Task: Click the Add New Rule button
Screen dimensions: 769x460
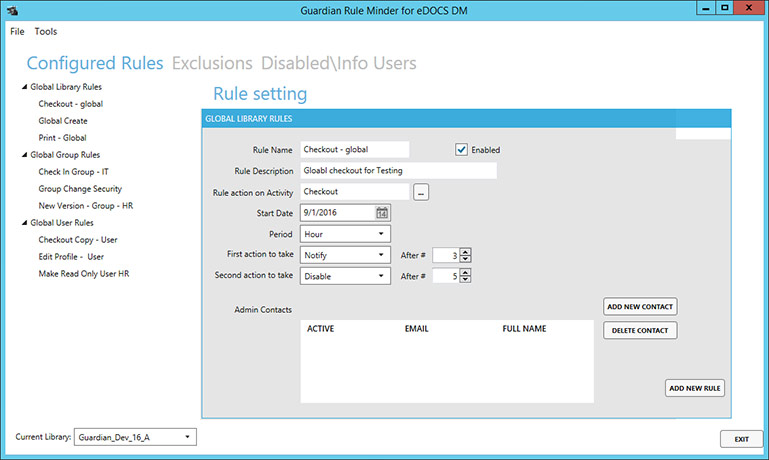Action: [x=694, y=388]
